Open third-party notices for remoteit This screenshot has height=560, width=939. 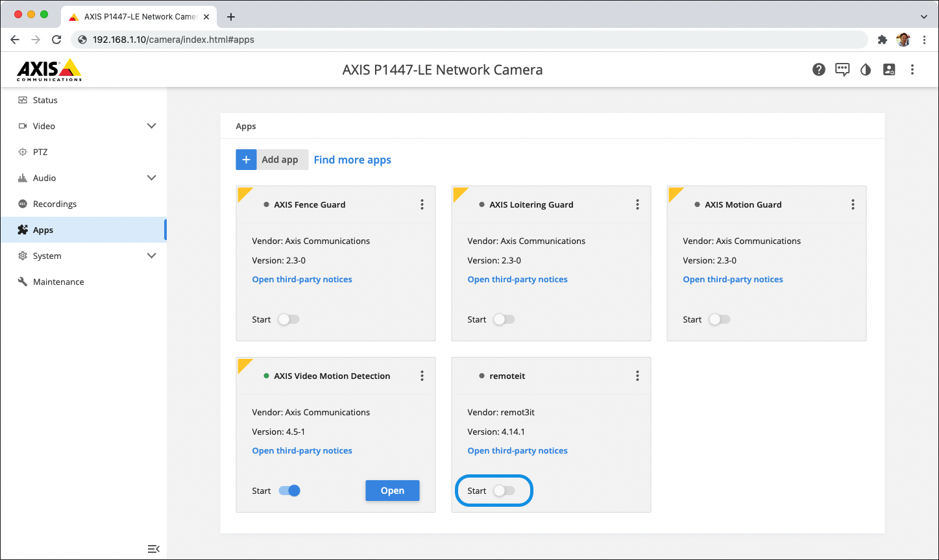(x=518, y=451)
